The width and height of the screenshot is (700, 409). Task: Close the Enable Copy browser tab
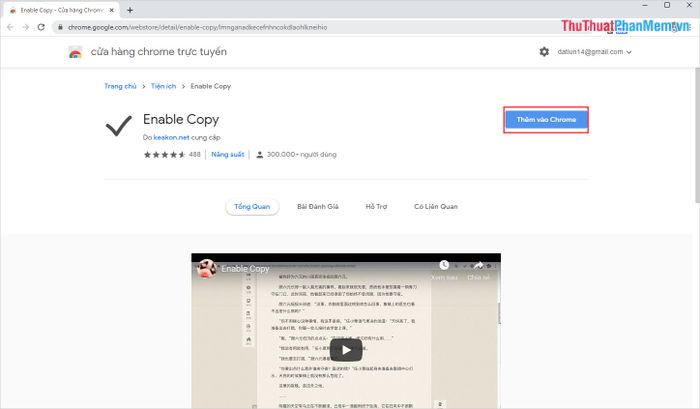[112, 10]
